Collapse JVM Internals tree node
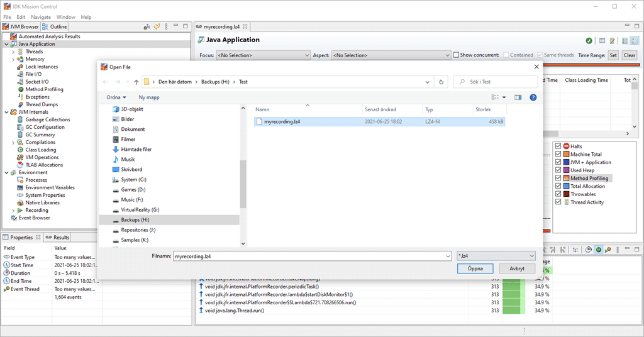 click(6, 112)
